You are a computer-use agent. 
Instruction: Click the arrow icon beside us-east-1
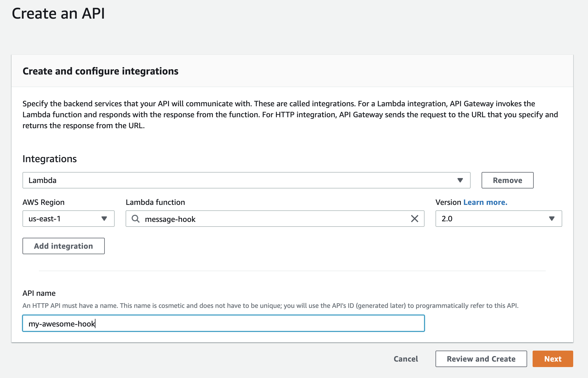[104, 219]
